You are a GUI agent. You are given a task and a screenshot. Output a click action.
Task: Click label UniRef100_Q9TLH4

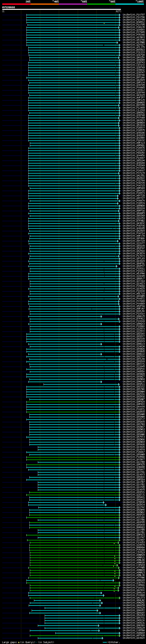pos(134,359)
